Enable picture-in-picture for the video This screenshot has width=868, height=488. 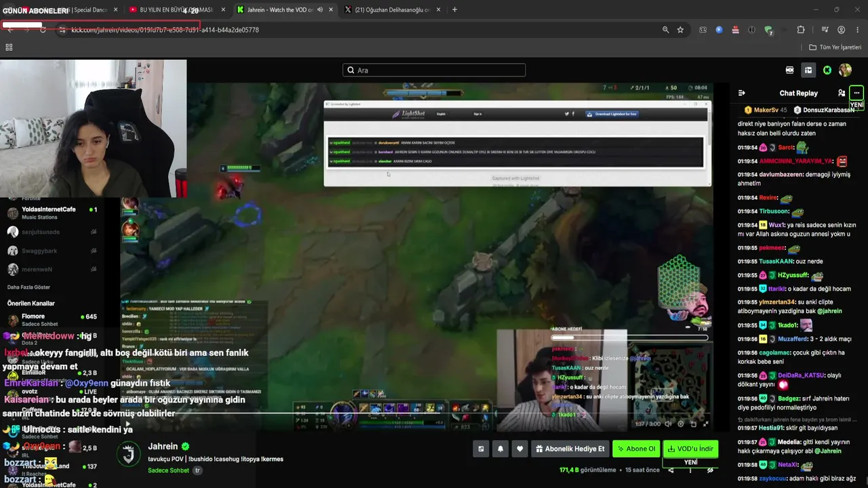[x=693, y=424]
